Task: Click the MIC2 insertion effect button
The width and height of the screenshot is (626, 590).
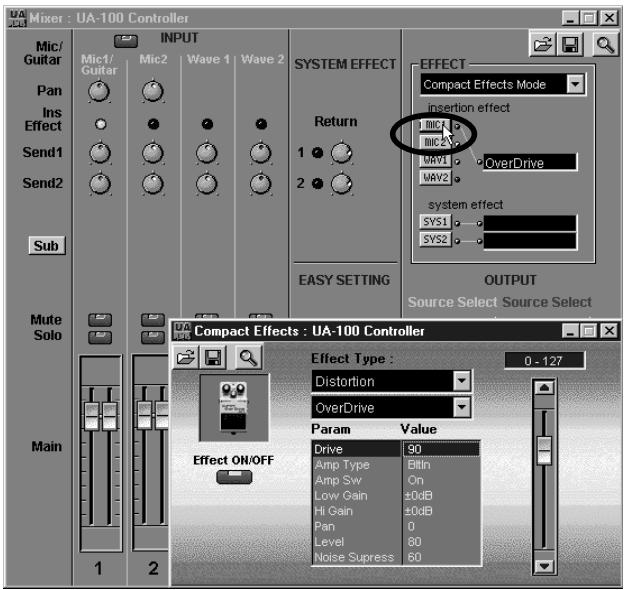Action: [x=435, y=143]
